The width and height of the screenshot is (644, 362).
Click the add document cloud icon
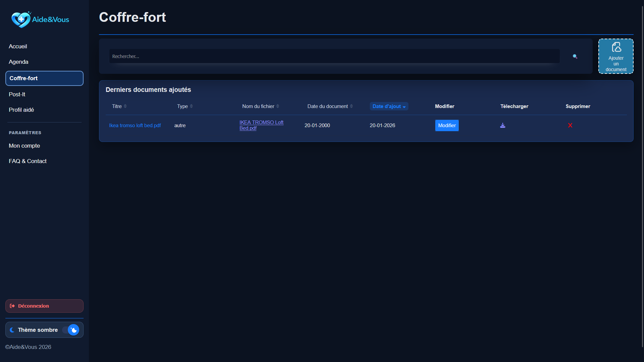click(616, 47)
